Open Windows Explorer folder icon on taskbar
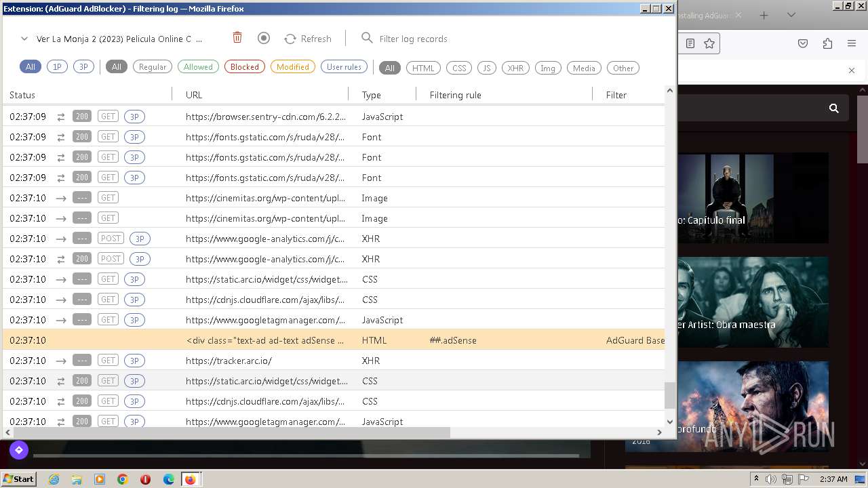868x488 pixels. pyautogui.click(x=77, y=479)
